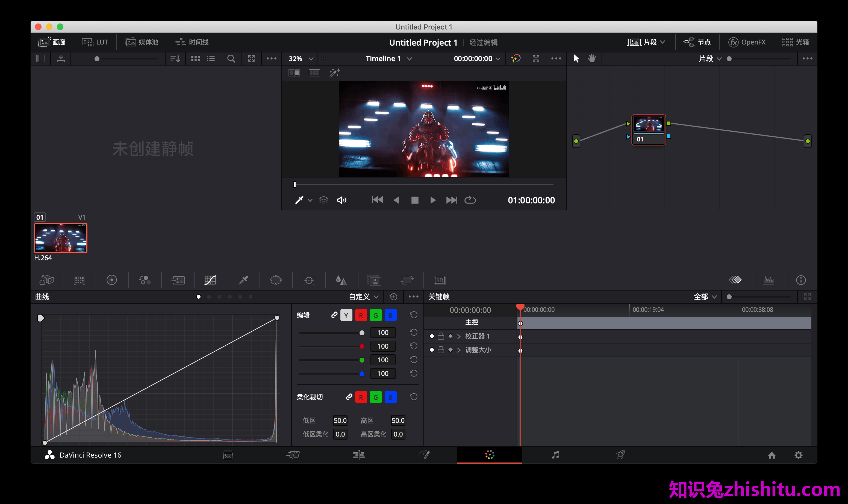Open the Information panel icon
This screenshot has width=848, height=504.
point(801,280)
